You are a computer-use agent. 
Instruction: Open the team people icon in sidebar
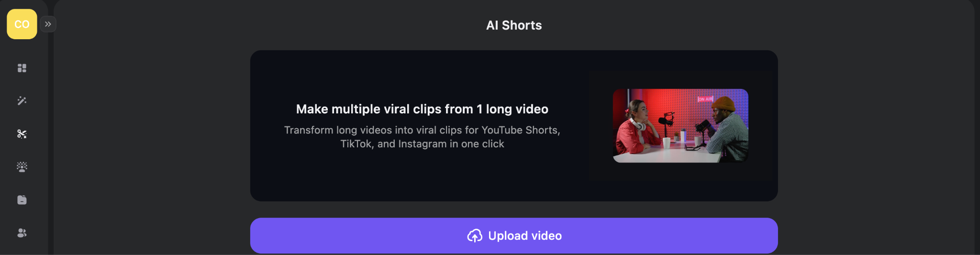[x=22, y=233]
